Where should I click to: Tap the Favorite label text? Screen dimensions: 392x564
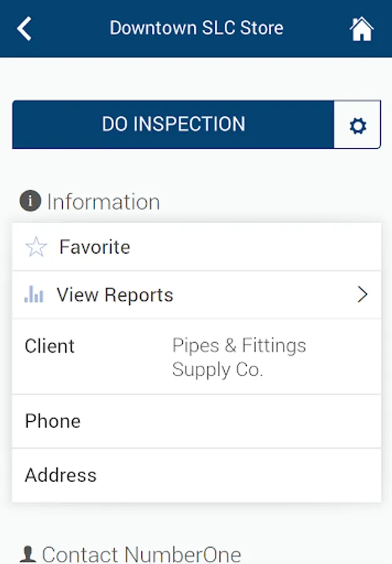pyautogui.click(x=95, y=247)
